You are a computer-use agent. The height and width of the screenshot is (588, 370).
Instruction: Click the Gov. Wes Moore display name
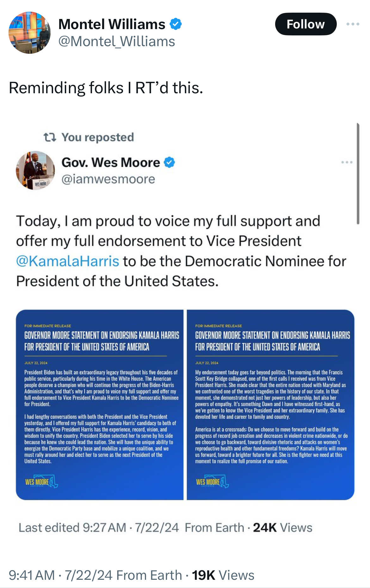click(111, 162)
